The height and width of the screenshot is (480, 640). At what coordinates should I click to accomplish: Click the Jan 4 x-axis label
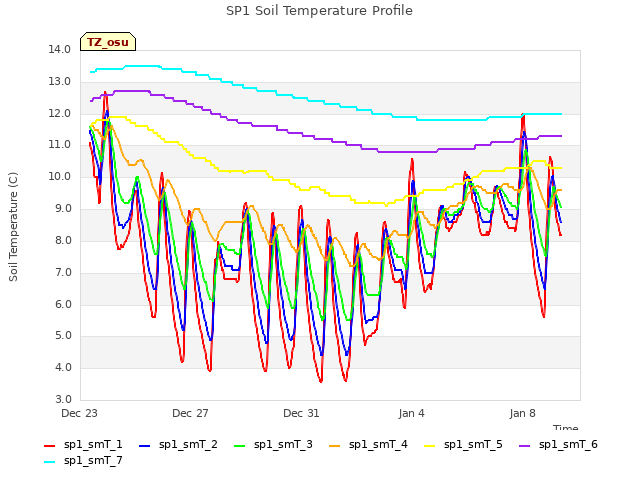[x=411, y=413]
